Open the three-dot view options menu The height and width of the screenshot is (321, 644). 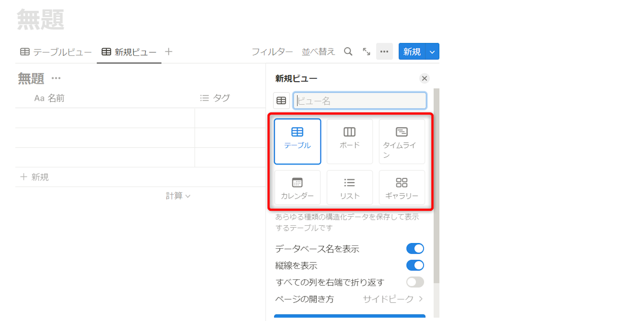[384, 52]
